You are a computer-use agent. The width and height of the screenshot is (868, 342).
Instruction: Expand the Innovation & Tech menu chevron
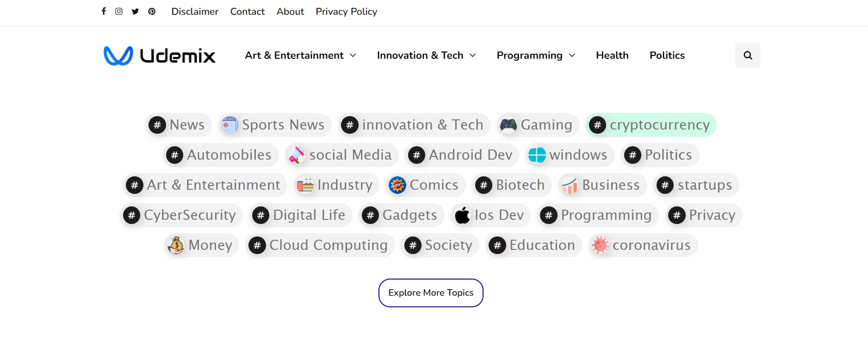point(472,56)
